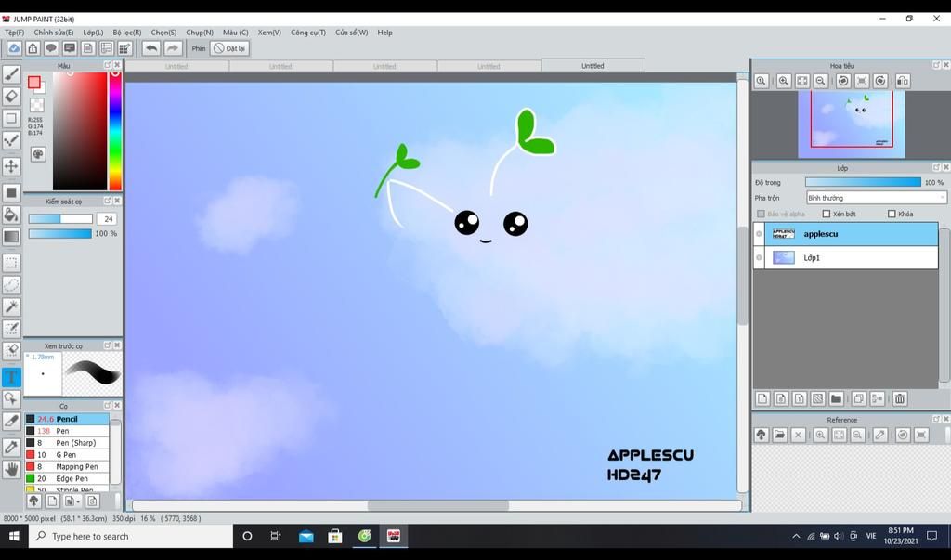Select the Edge Pen brush

point(67,478)
